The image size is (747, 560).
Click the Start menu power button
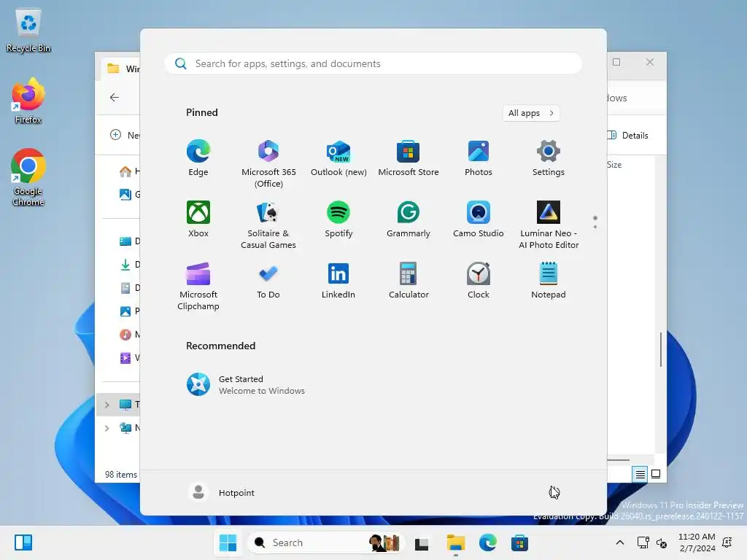point(554,492)
